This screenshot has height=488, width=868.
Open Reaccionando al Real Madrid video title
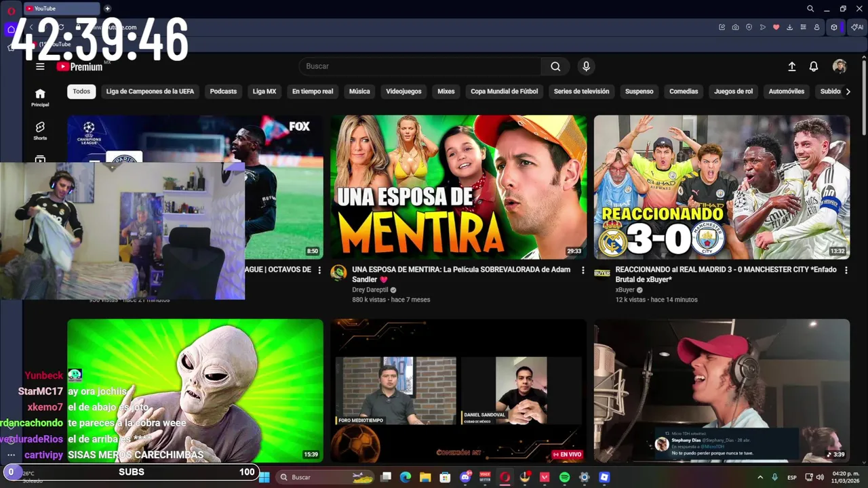[x=726, y=274]
